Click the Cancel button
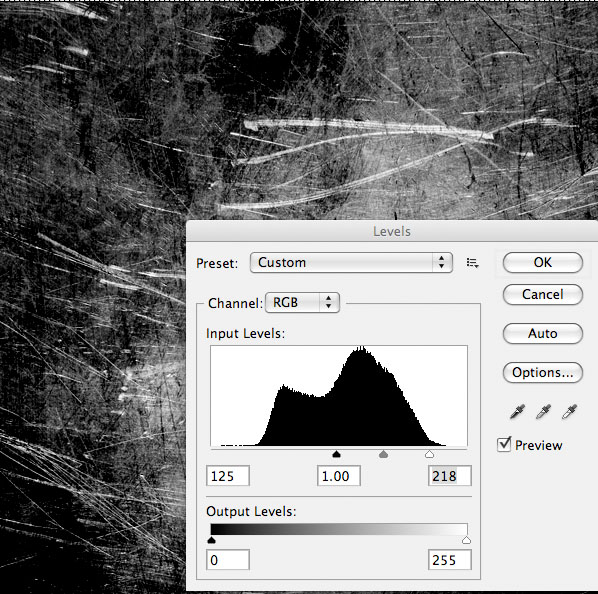 tap(543, 294)
